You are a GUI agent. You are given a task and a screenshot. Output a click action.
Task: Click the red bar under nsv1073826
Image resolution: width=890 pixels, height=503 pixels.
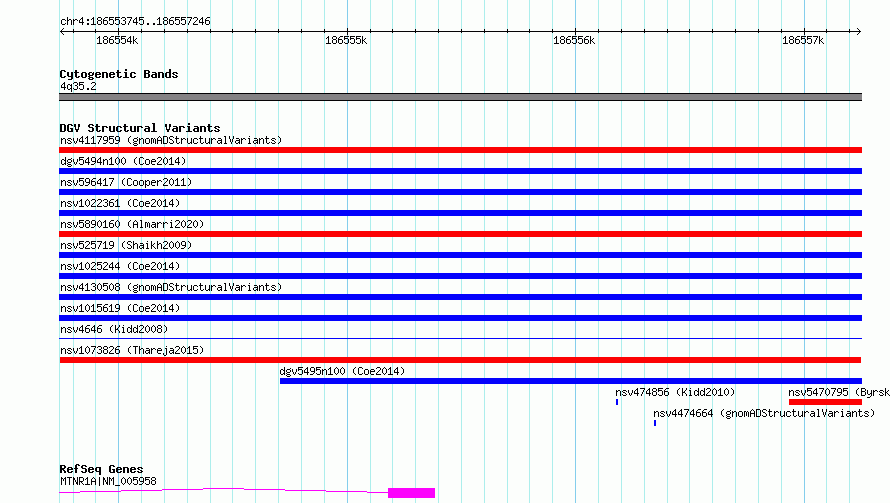(460, 360)
